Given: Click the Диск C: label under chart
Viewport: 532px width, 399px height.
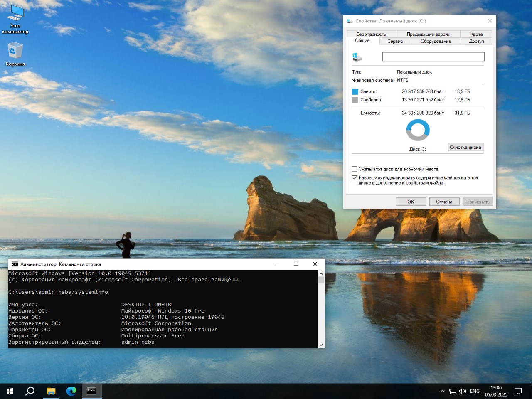Looking at the screenshot, I should click(418, 149).
